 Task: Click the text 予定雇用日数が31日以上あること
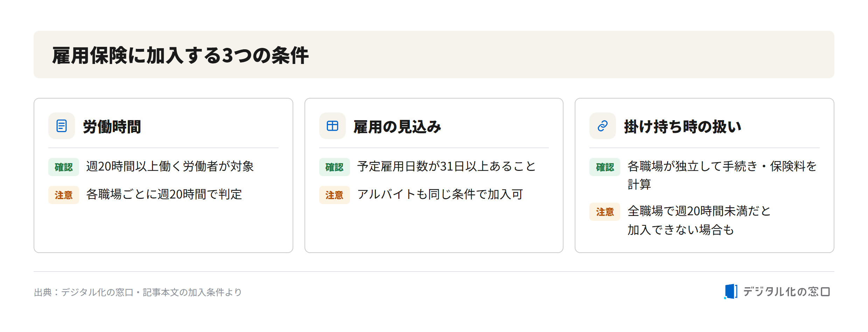(x=447, y=166)
